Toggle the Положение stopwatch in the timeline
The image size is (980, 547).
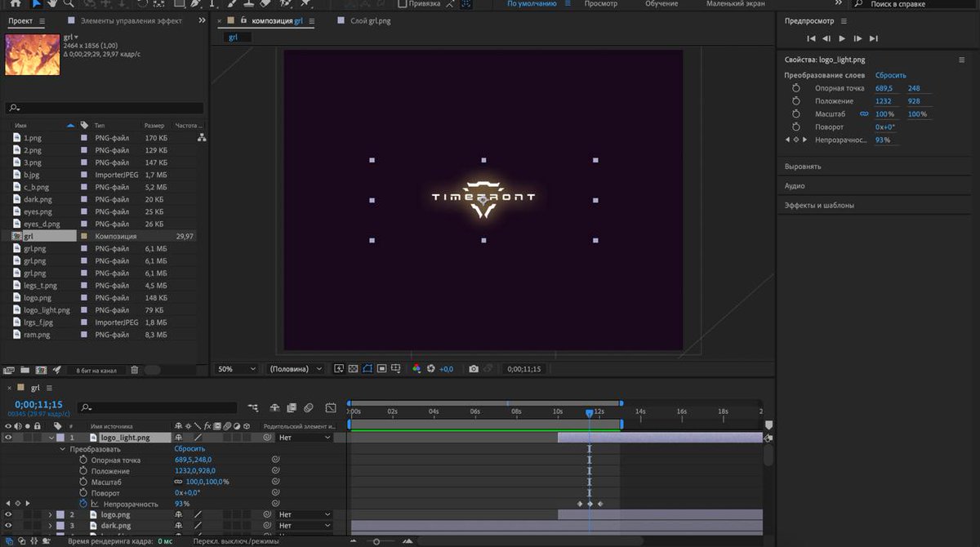[83, 471]
